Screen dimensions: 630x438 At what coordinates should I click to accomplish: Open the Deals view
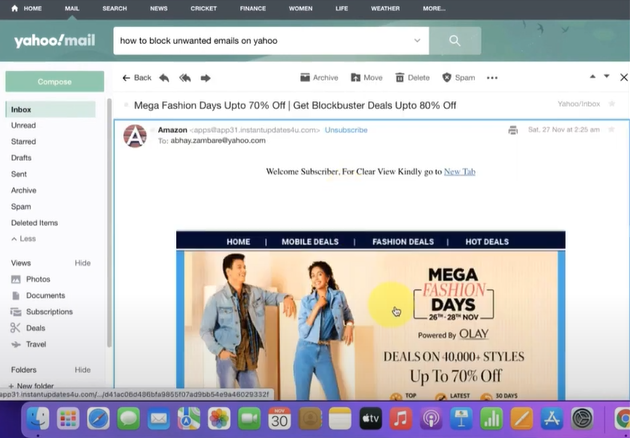tap(28, 328)
